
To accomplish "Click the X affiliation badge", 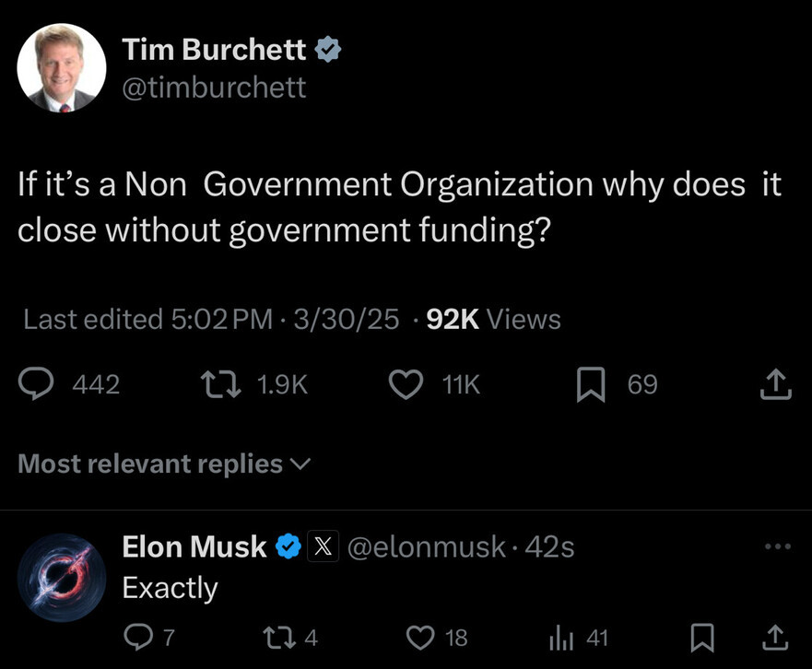I will (321, 546).
